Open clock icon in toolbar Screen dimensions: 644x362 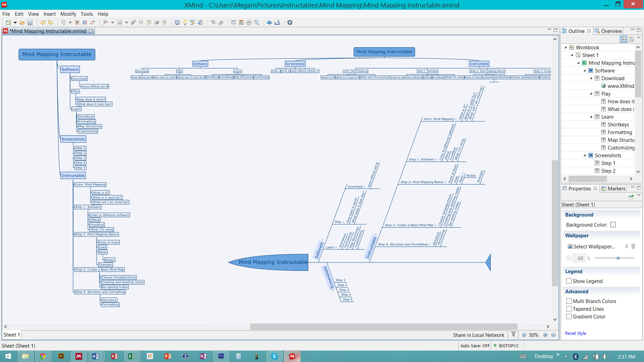pyautogui.click(x=249, y=22)
